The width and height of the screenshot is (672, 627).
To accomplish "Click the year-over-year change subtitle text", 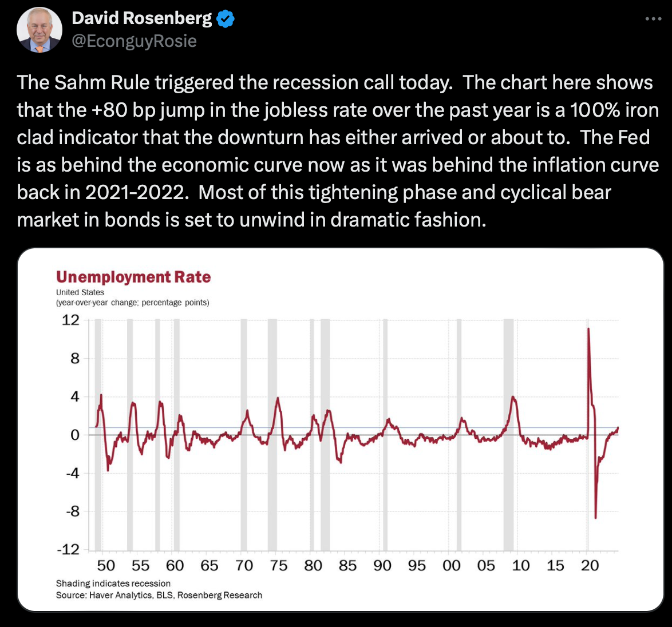I will 132,303.
